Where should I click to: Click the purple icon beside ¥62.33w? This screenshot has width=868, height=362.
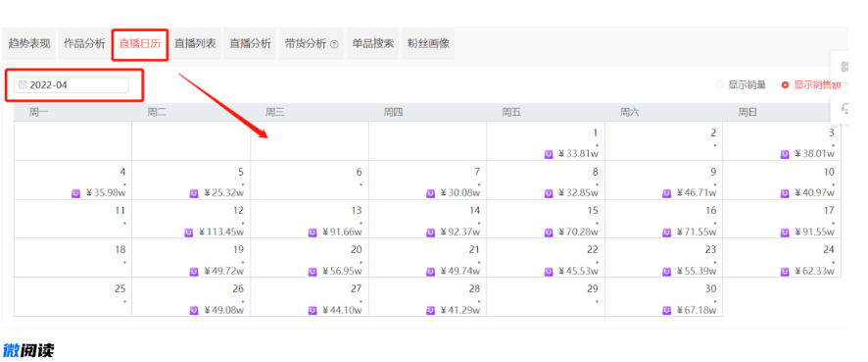(x=785, y=272)
